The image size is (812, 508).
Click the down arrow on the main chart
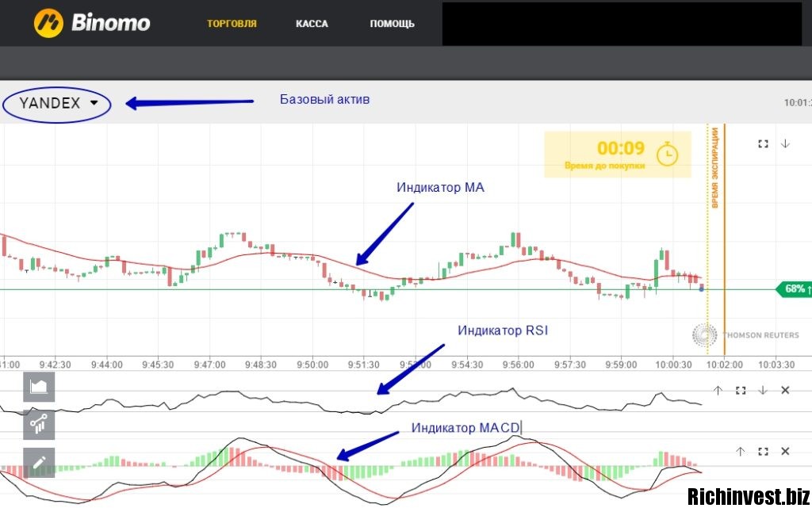(785, 143)
